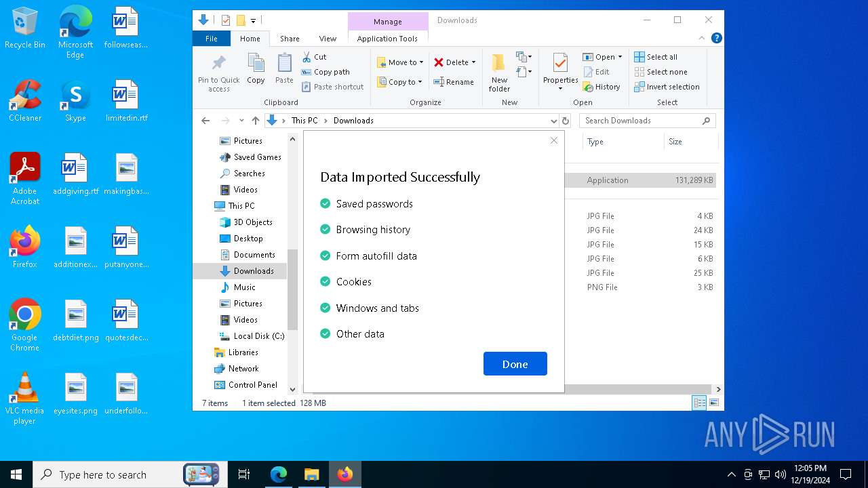Image resolution: width=868 pixels, height=488 pixels.
Task: Click Paste shortcut in ribbon
Action: (x=332, y=87)
